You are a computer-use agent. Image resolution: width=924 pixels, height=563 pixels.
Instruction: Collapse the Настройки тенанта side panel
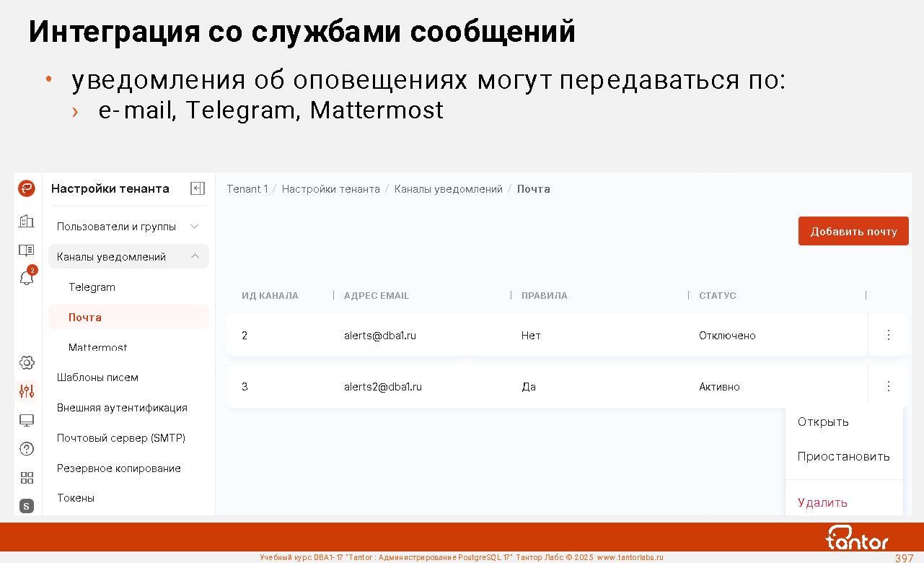click(x=198, y=188)
